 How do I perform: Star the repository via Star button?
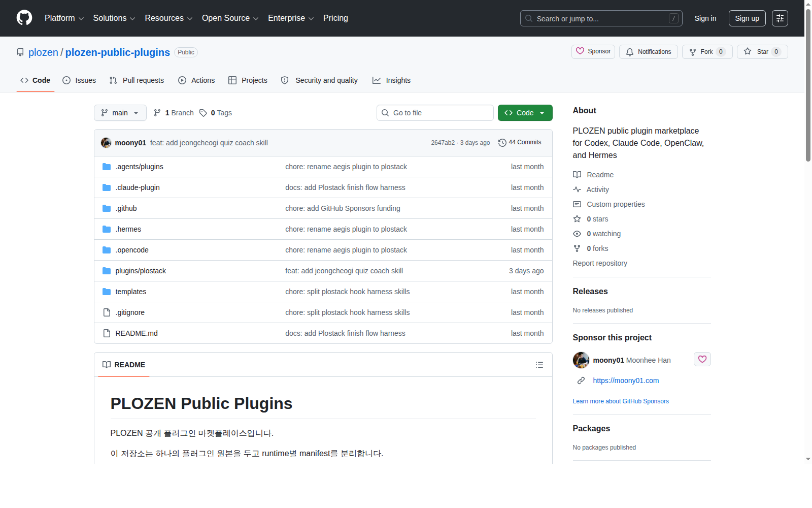[762, 52]
